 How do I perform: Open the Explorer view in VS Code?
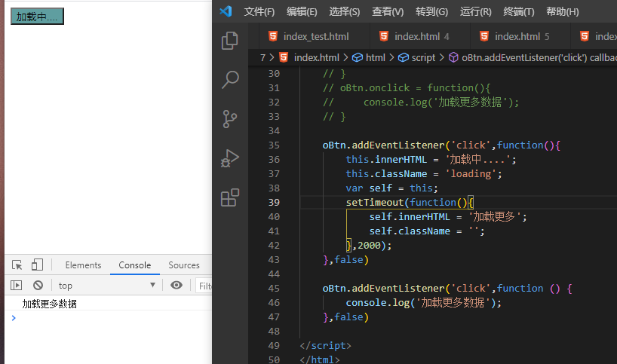230,41
